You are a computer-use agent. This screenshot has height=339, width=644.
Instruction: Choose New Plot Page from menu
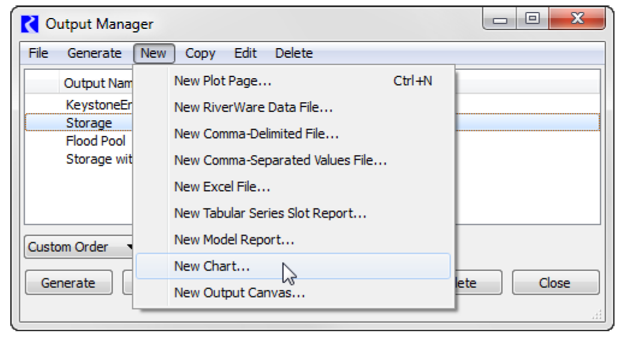(223, 81)
